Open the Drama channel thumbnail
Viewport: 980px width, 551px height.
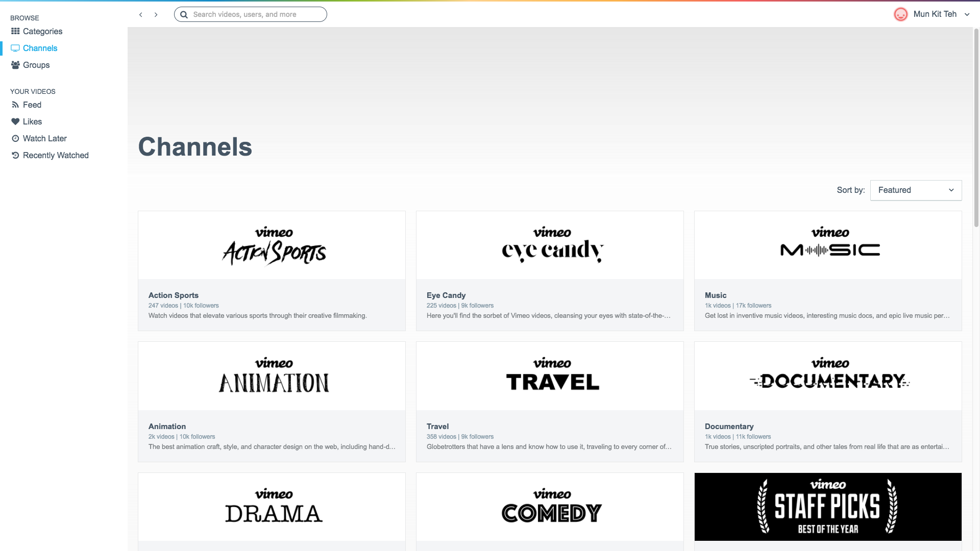tap(272, 507)
